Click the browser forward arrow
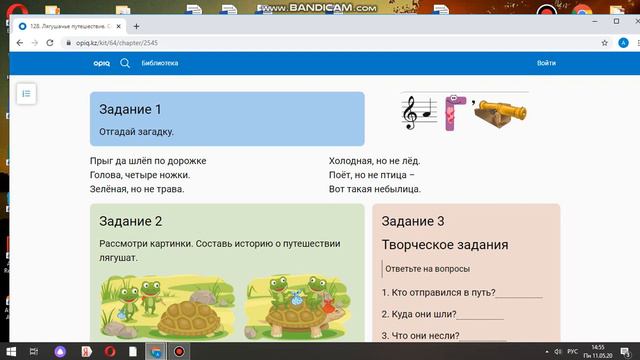This screenshot has height=360, width=640. tap(35, 43)
